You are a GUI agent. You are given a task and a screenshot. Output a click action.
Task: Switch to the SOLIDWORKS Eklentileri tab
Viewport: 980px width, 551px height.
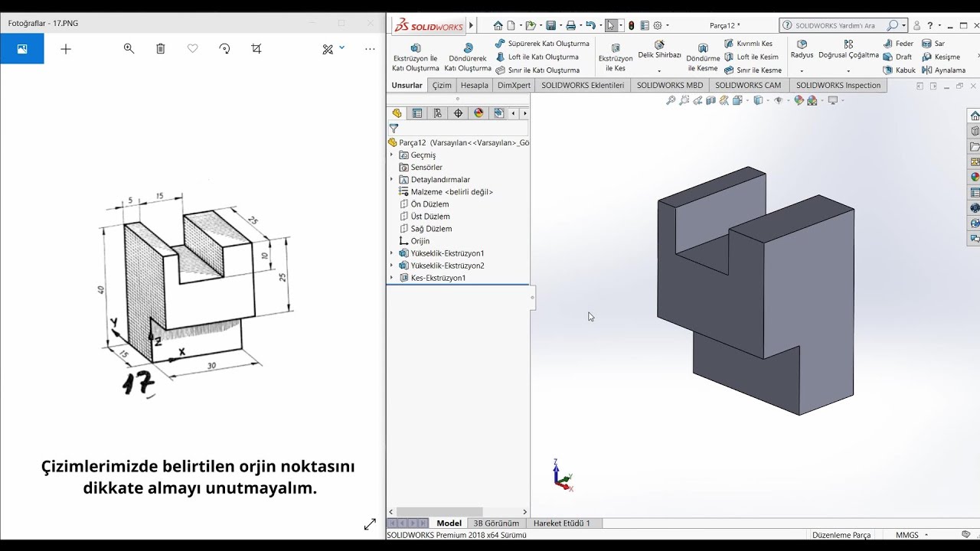point(583,86)
